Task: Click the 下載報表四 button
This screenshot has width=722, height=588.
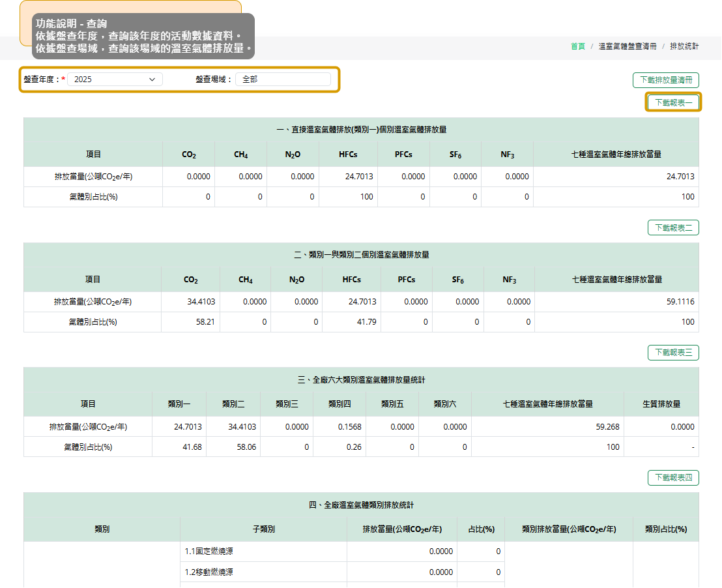Action: click(673, 478)
